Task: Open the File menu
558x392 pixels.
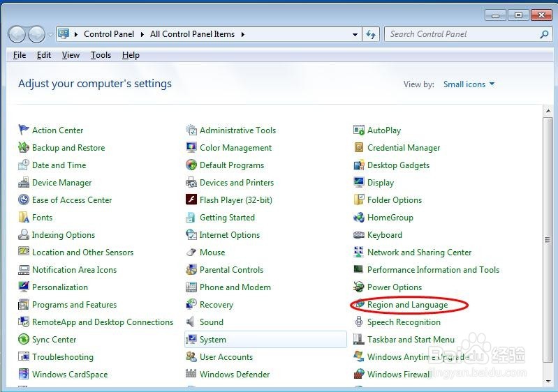Action: (x=20, y=55)
